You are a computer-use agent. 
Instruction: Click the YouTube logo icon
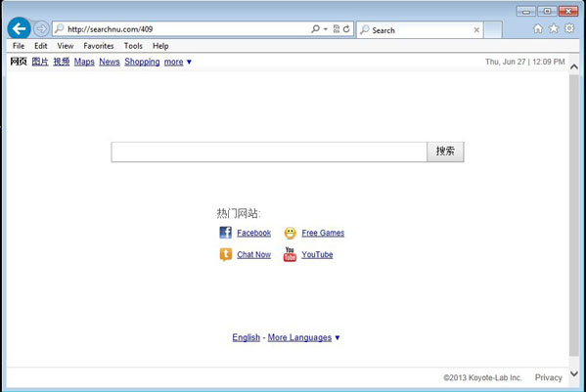tap(290, 254)
